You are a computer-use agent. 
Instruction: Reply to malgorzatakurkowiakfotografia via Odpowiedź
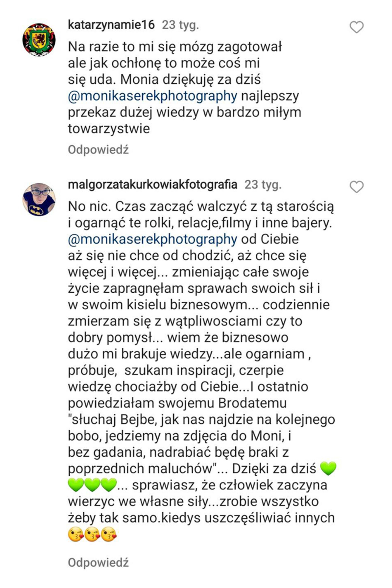[x=98, y=563]
